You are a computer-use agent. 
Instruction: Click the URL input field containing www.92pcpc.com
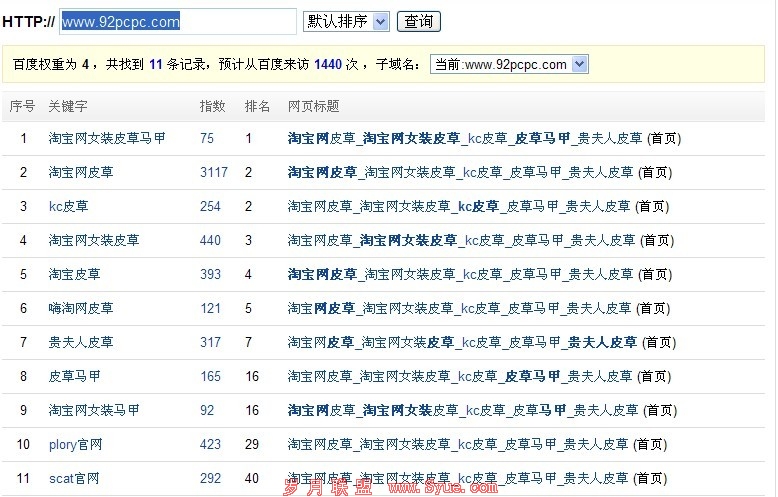tap(177, 21)
